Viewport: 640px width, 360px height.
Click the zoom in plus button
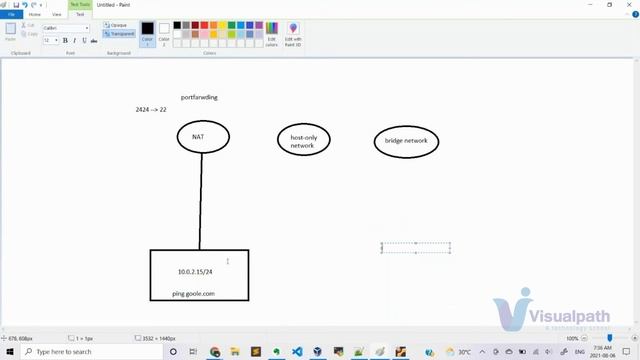coord(634,338)
